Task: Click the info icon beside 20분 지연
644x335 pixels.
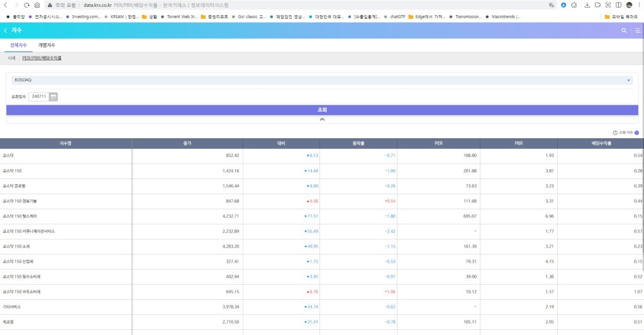Action: [636, 133]
